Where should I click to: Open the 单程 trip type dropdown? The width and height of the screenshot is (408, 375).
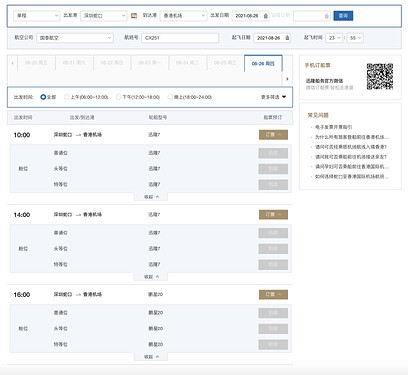tap(37, 16)
